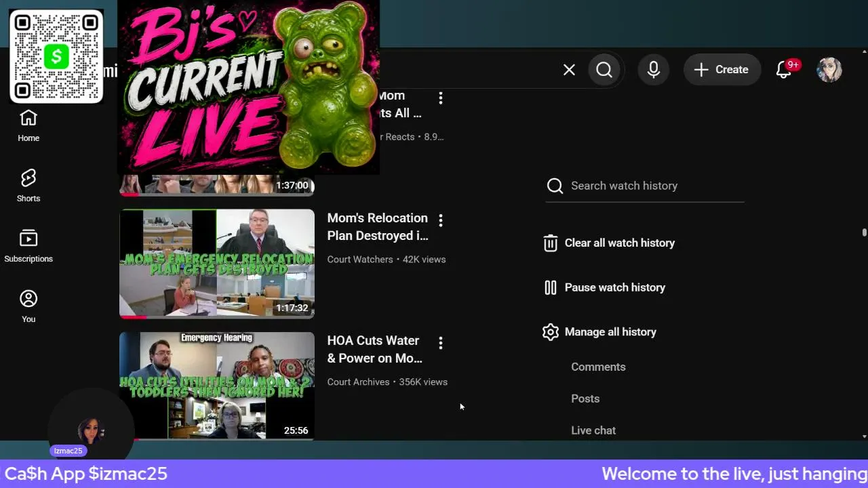Click the Search watch history field
This screenshot has height=488, width=868.
coord(645,186)
